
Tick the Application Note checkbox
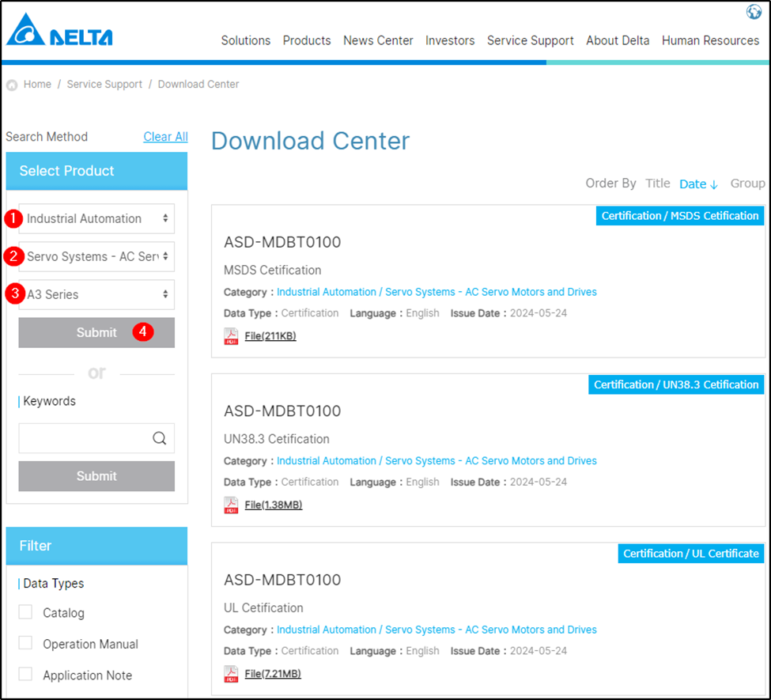[x=26, y=675]
